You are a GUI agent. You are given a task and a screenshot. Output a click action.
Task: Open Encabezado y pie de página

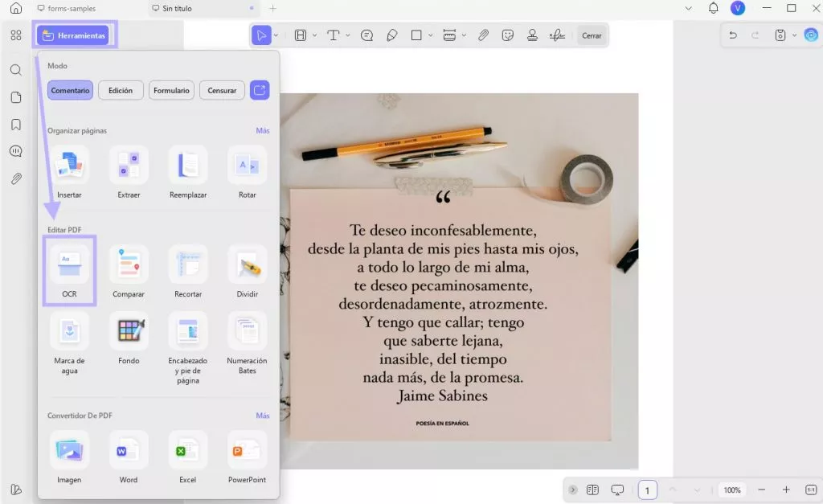click(188, 348)
